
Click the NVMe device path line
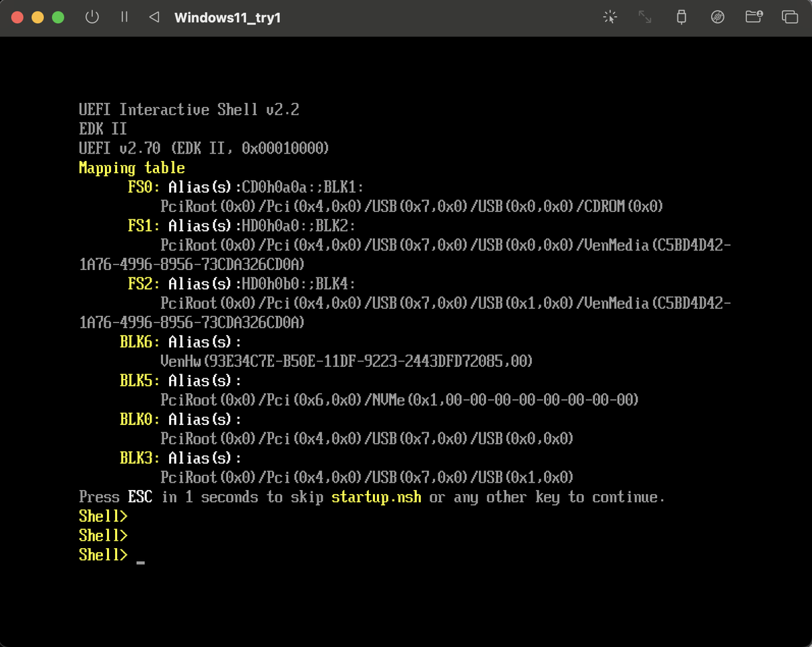(x=400, y=400)
